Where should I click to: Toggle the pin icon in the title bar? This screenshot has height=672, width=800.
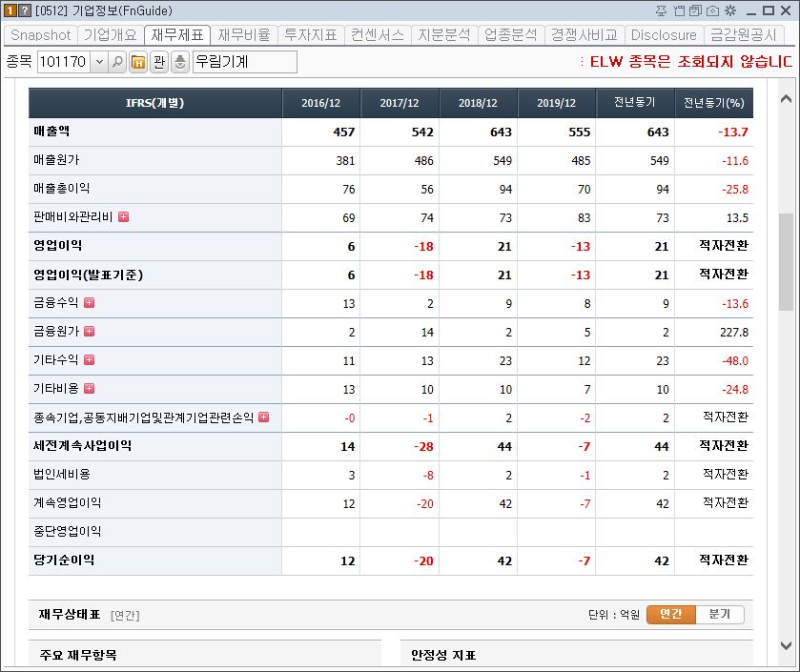661,10
